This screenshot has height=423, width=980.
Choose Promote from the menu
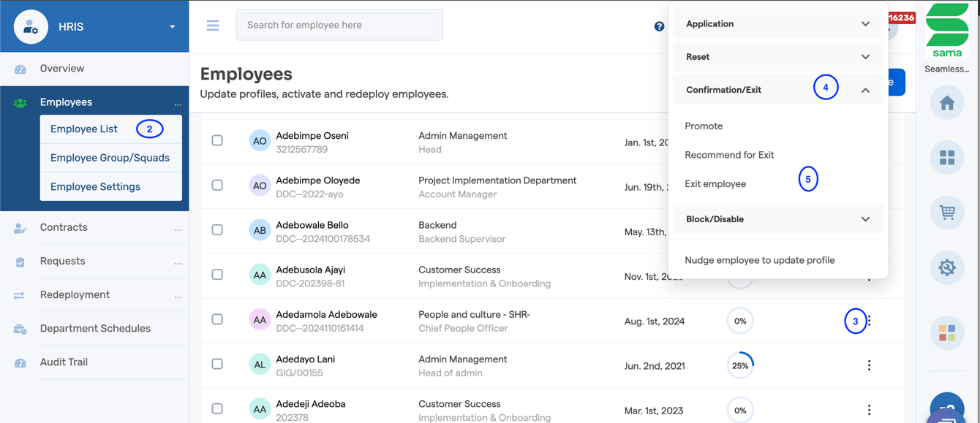[x=704, y=126]
